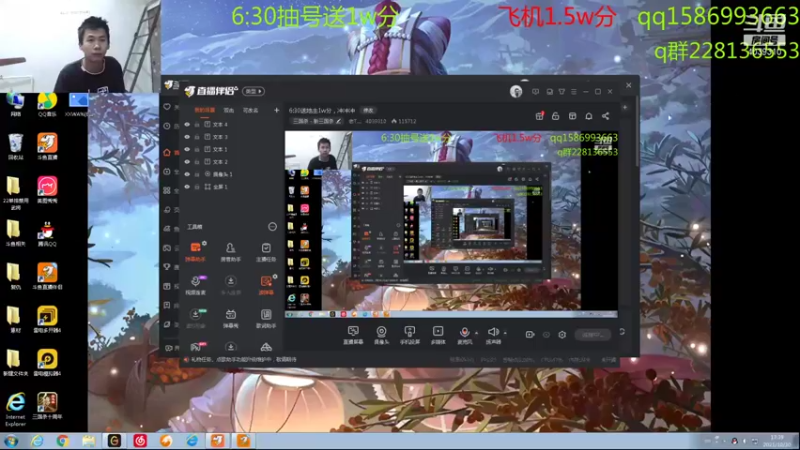Toggle lock on 全屏 1 source

tap(197, 187)
